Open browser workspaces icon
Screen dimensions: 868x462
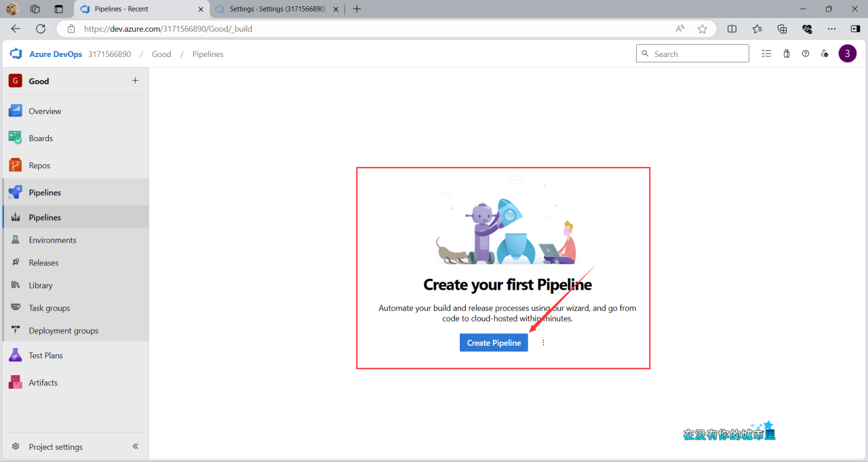35,9
